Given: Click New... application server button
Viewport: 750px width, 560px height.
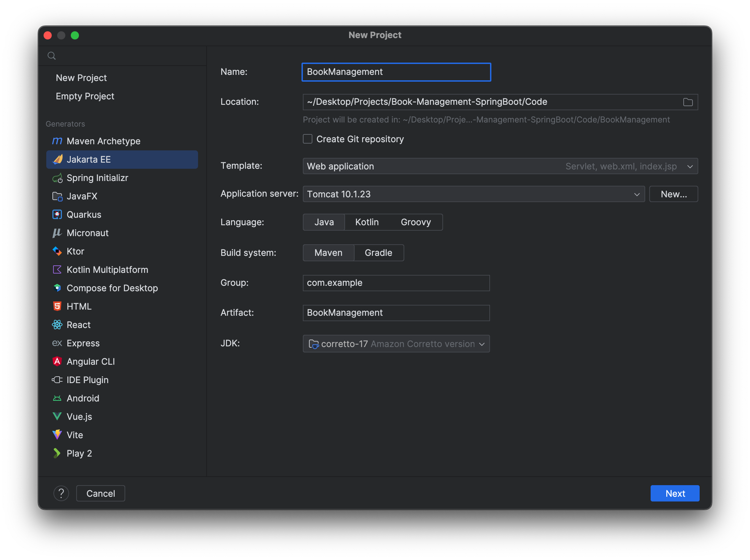Looking at the screenshot, I should point(673,194).
